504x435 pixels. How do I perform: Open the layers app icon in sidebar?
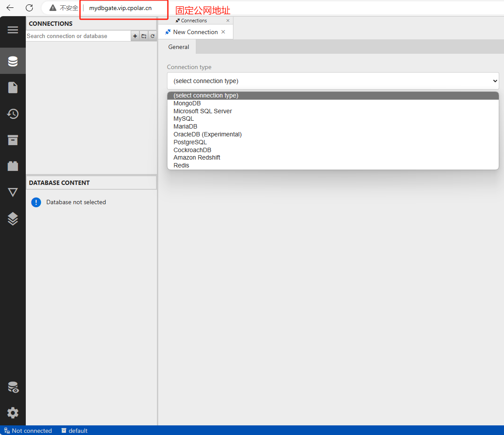point(13,219)
